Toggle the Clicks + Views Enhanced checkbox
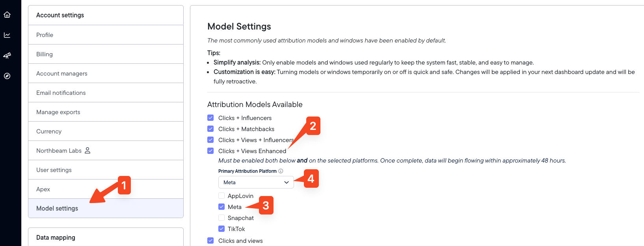The height and width of the screenshot is (246, 644). (210, 151)
